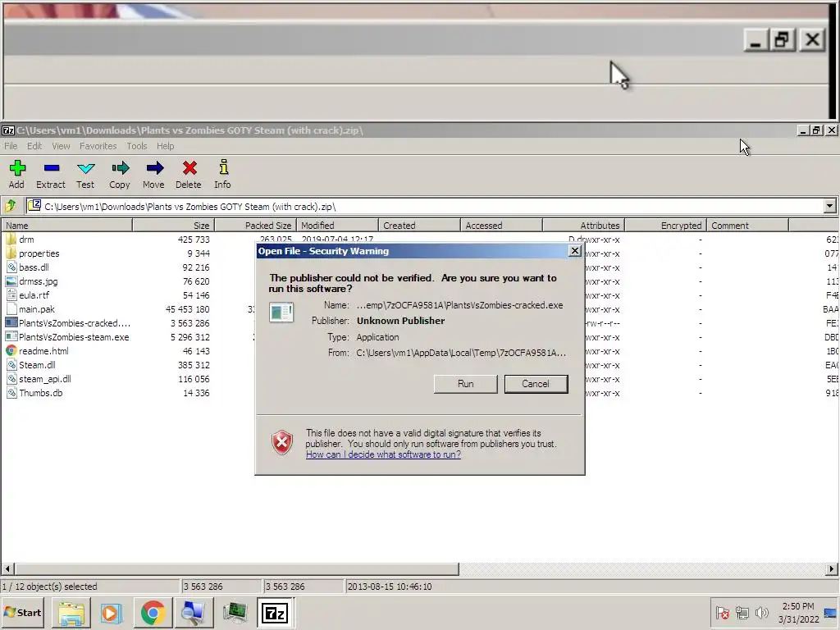The width and height of the screenshot is (840, 630).
Task: Click Cancel in the Security Warning dialog
Action: click(536, 384)
